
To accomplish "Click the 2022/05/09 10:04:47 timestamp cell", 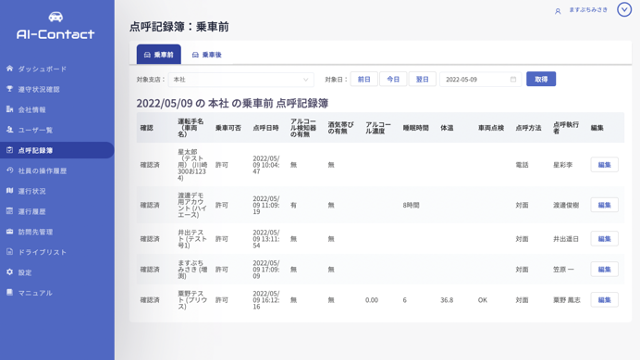I will pyautogui.click(x=266, y=165).
